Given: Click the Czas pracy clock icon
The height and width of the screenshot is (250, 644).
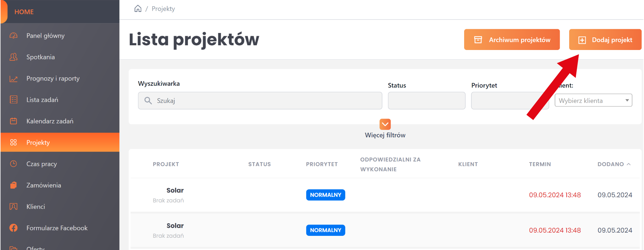Looking at the screenshot, I should (x=14, y=164).
